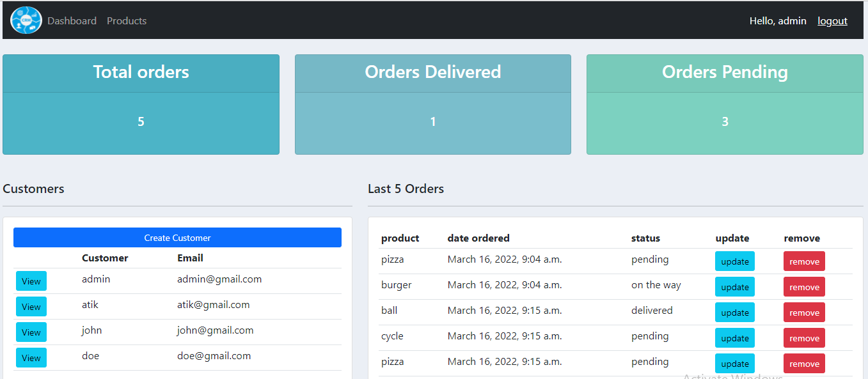Click the Total orders summary card
The image size is (868, 379).
[141, 104]
